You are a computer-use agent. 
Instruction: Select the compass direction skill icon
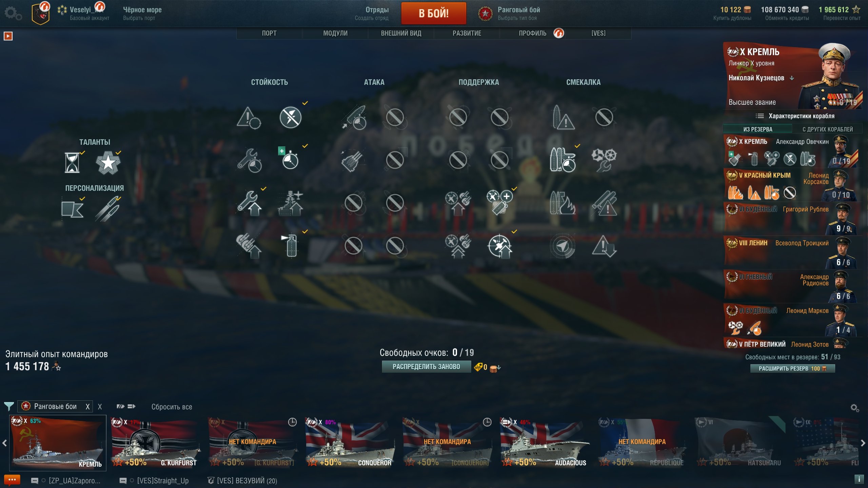point(562,246)
